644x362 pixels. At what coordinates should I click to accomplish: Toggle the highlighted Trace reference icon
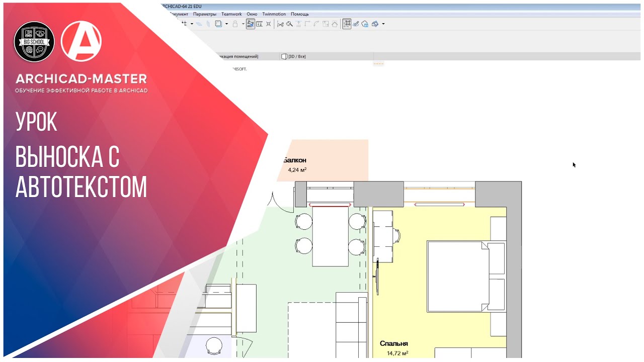[x=251, y=24]
